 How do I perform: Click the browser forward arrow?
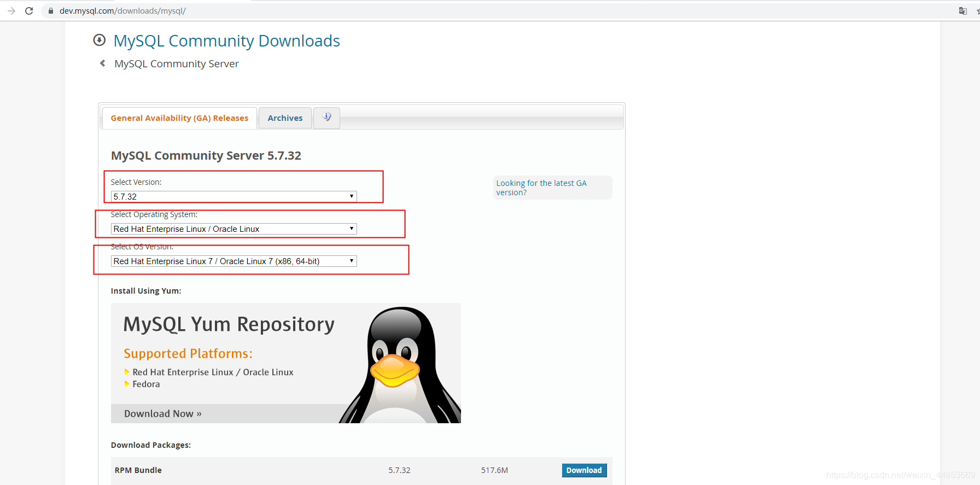(11, 11)
